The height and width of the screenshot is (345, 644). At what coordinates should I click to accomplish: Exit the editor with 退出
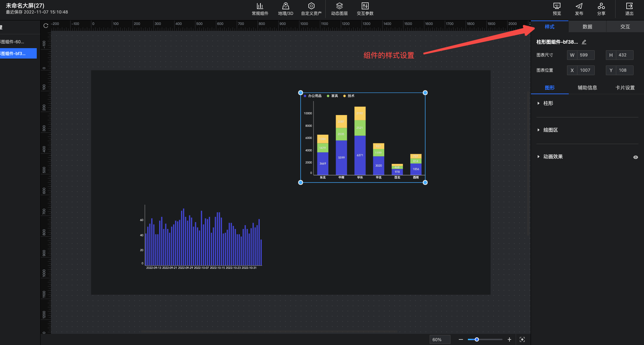click(x=629, y=9)
